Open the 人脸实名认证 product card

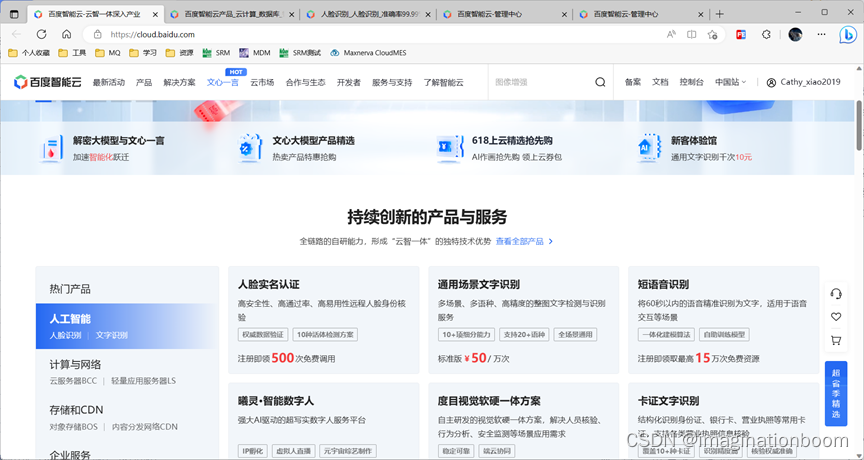[323, 320]
